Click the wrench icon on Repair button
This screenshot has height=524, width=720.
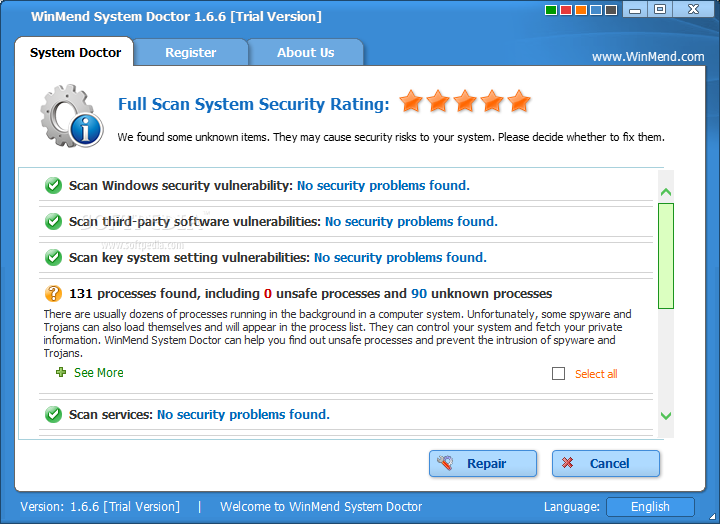(x=444, y=463)
